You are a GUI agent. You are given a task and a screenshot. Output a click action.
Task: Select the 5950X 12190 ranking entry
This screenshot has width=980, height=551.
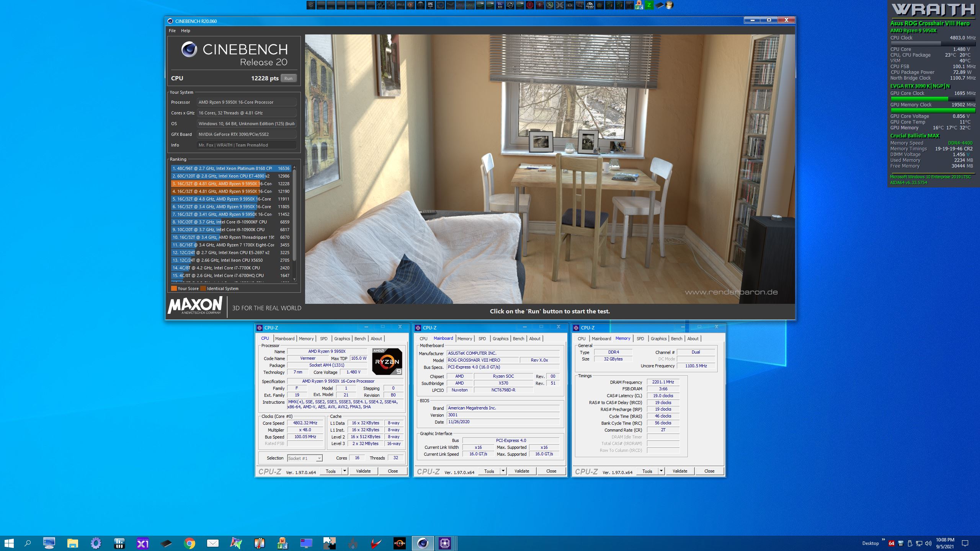[230, 191]
